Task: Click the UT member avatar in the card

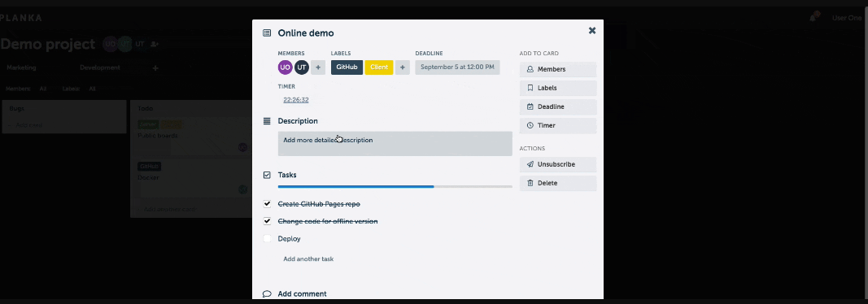Action: coord(302,67)
